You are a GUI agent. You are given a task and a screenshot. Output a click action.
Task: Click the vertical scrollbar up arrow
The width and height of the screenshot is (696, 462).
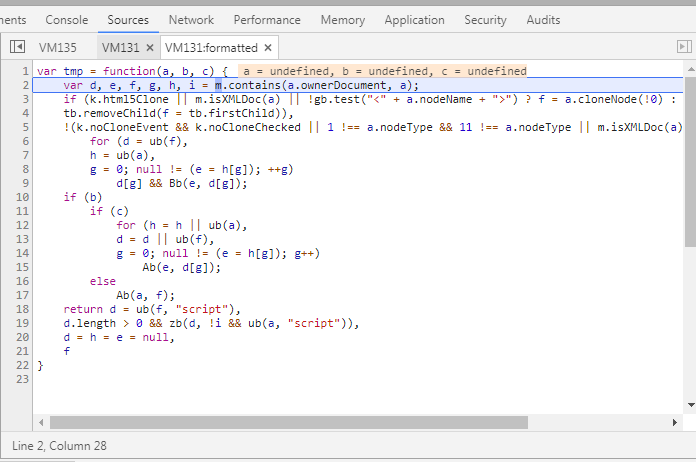tap(690, 68)
